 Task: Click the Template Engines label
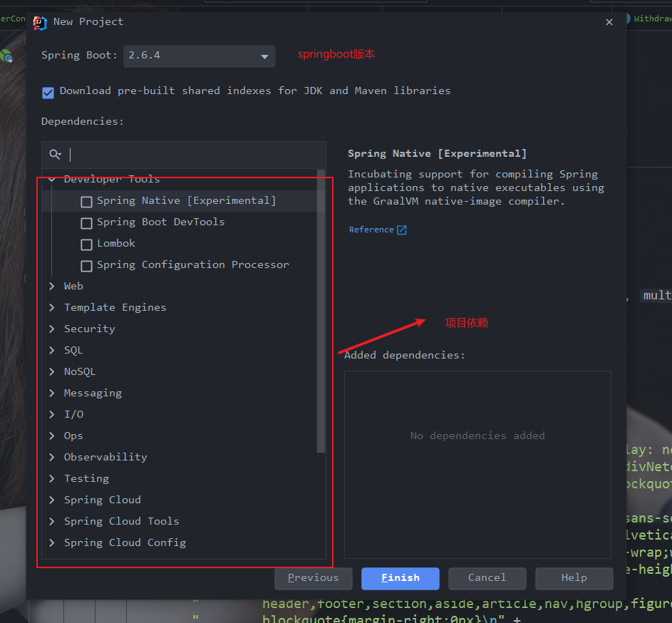pos(115,308)
